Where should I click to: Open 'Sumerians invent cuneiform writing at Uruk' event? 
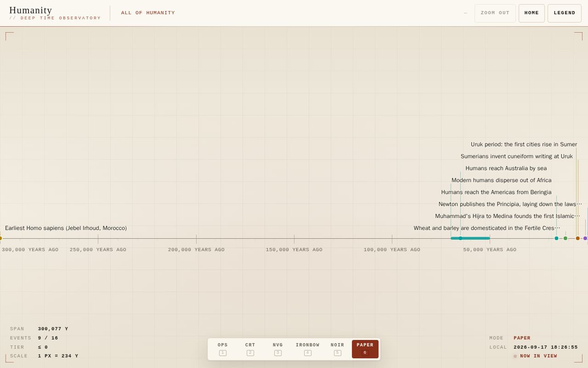(517, 156)
